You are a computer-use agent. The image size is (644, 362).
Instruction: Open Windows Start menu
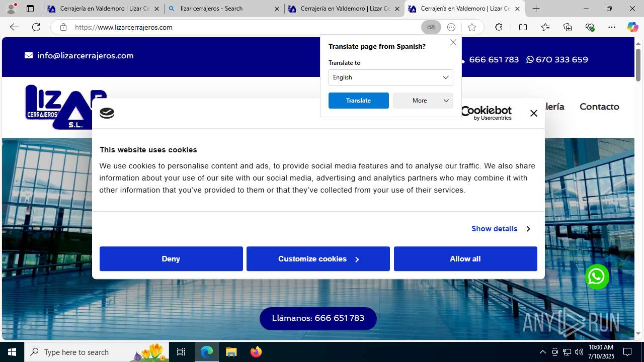point(12,352)
